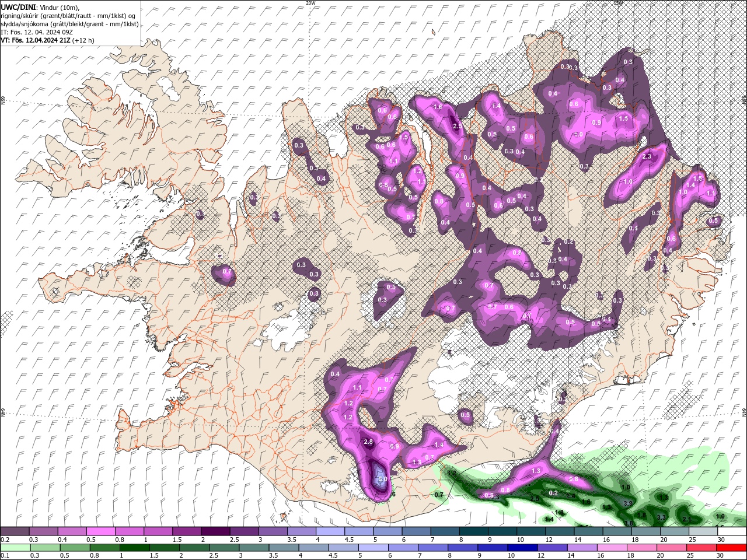Click the valid time 'VT: Fös. 12.04.2024 21Z (+12 h)'
747x560 pixels.
click(48, 40)
